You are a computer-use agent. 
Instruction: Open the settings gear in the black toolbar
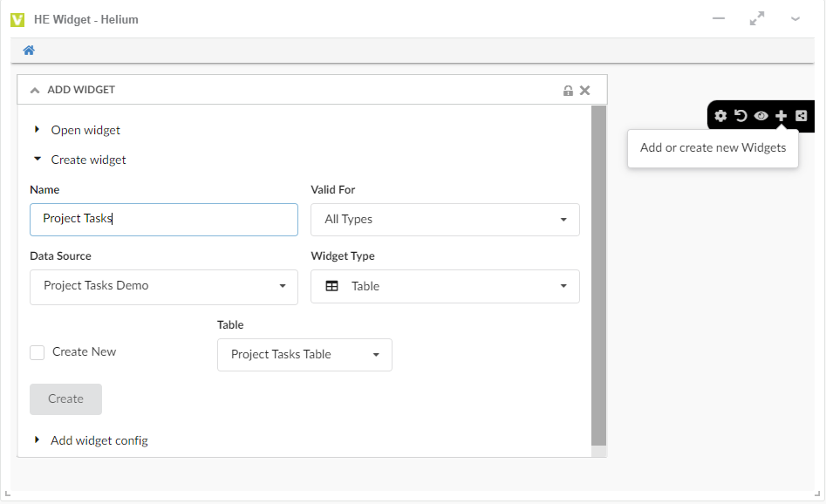720,116
